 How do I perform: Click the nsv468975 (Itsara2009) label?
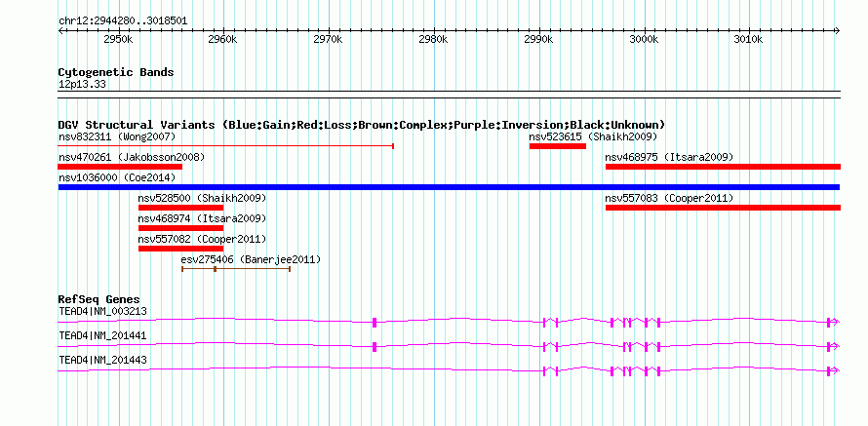click(669, 157)
